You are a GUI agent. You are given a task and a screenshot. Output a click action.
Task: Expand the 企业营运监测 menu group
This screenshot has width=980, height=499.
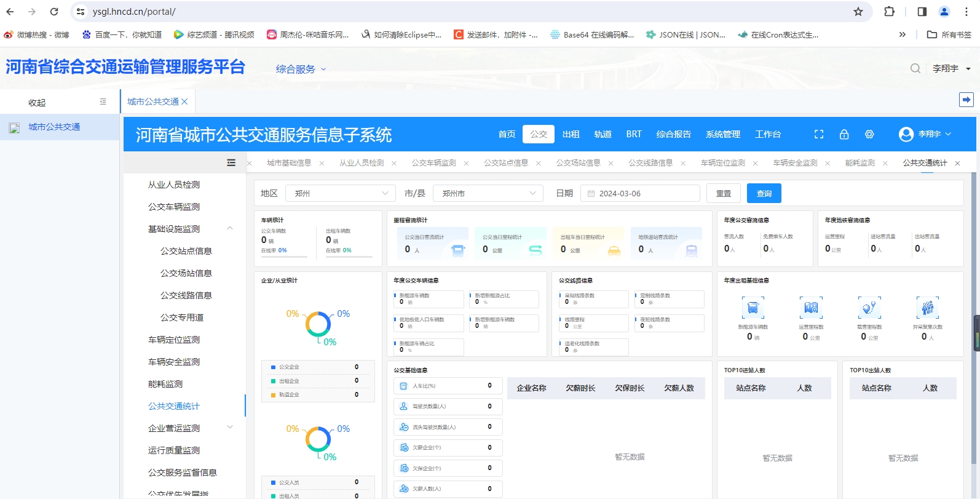230,428
